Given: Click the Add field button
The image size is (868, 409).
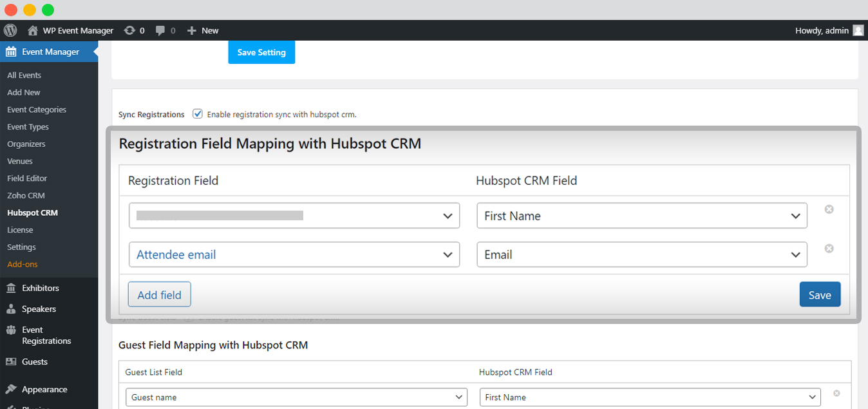Looking at the screenshot, I should point(160,295).
